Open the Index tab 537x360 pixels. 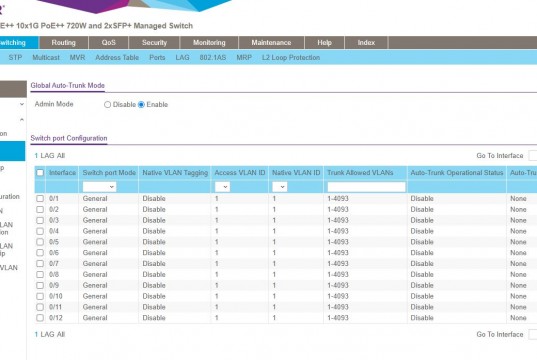pyautogui.click(x=366, y=43)
